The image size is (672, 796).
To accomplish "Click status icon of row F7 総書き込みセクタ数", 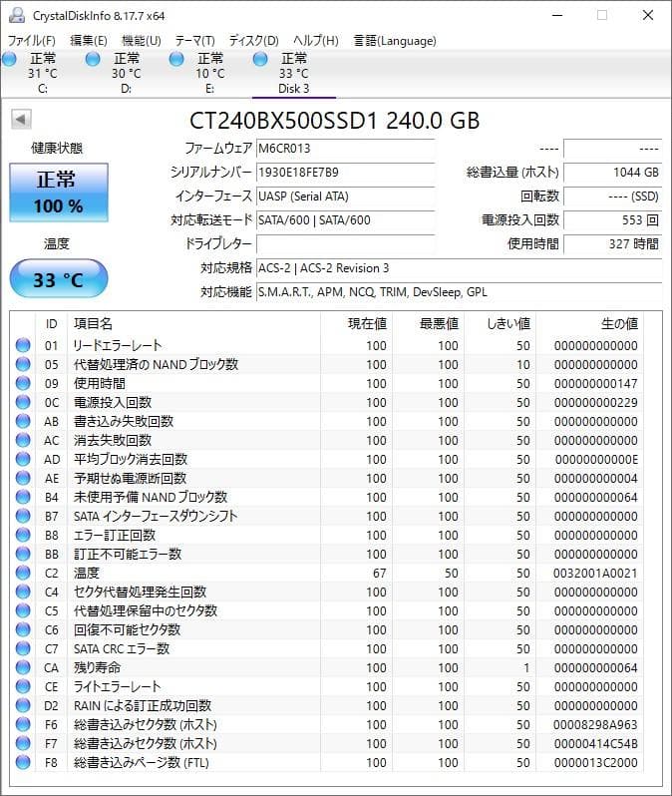I will coord(23,743).
